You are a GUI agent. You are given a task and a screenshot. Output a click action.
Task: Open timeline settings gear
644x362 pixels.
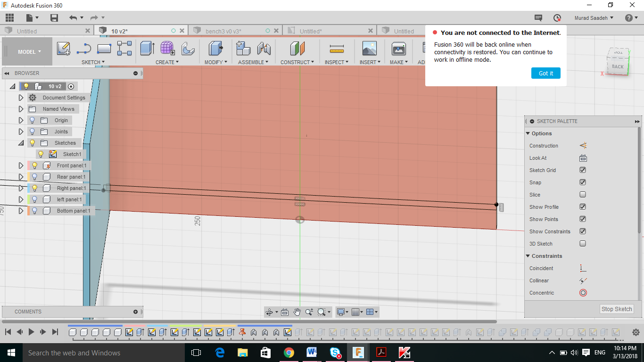click(x=636, y=332)
